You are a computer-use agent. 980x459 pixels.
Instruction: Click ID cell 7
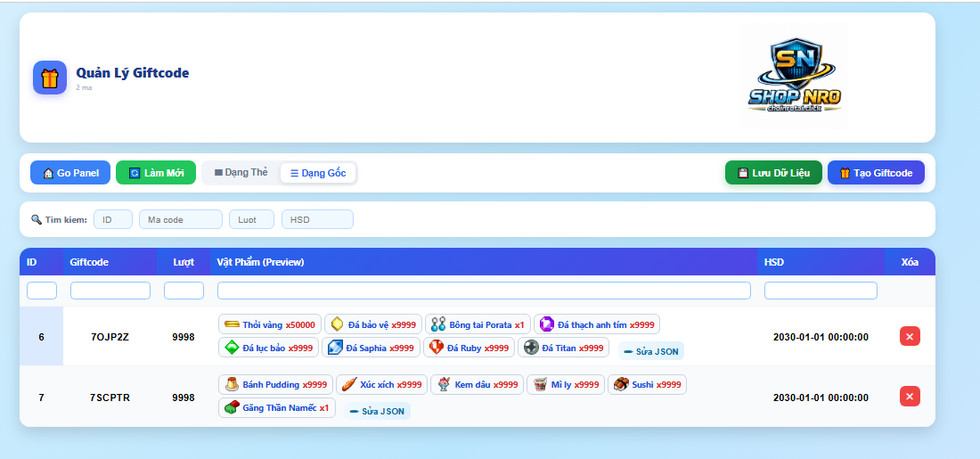click(x=41, y=398)
